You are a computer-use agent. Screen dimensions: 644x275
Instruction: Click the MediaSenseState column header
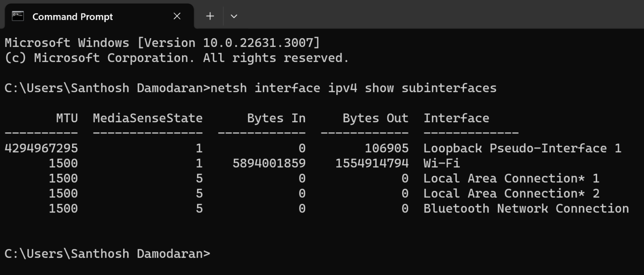(x=148, y=118)
